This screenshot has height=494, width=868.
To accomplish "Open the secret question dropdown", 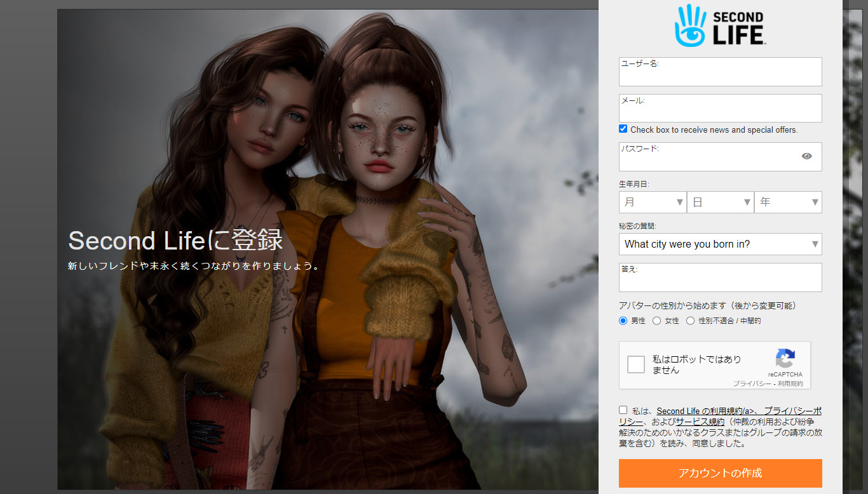I will (x=720, y=244).
